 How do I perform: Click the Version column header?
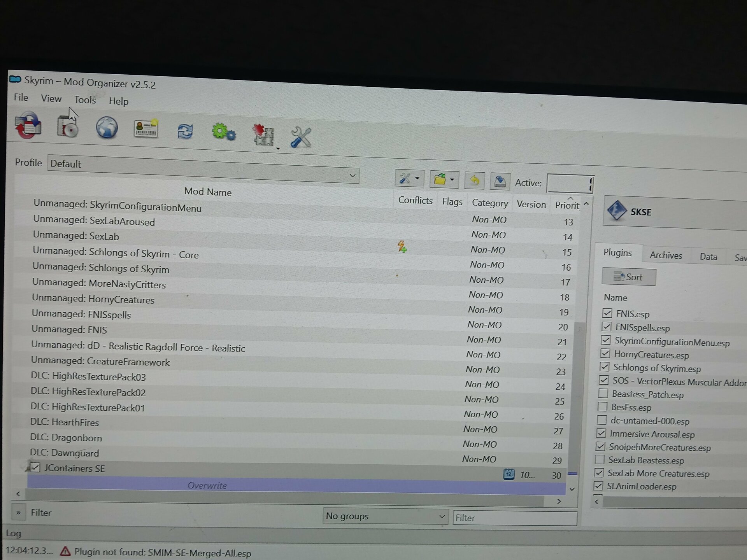click(x=531, y=205)
